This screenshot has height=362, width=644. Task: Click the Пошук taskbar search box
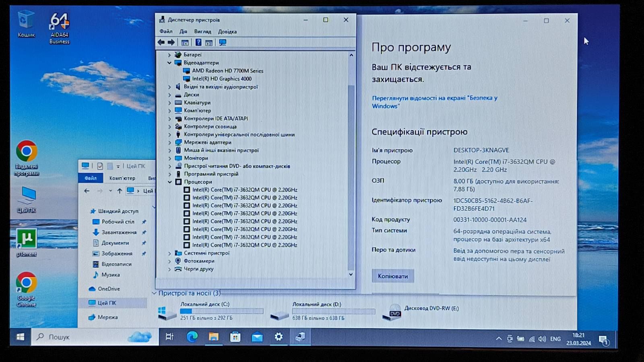(95, 337)
